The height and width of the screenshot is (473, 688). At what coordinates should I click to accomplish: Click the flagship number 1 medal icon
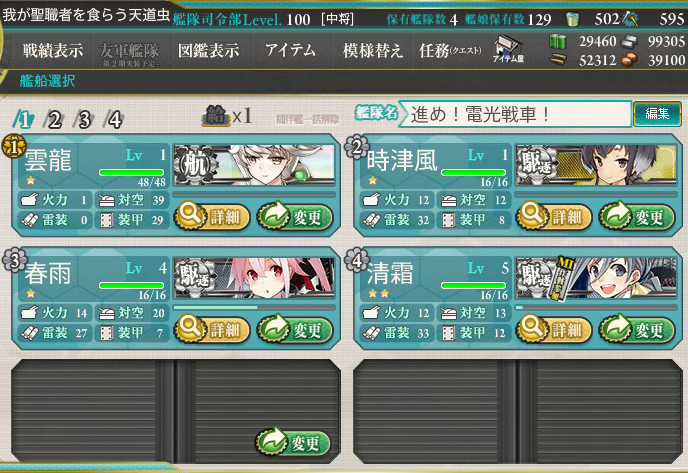(x=14, y=147)
